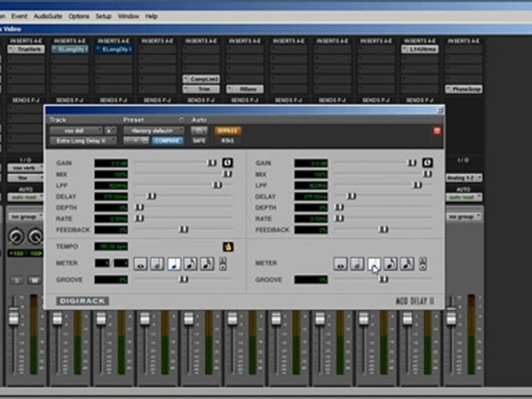The height and width of the screenshot is (399, 532).
Task: Open the 'no group' dropdown on the right strip
Action: point(463,217)
